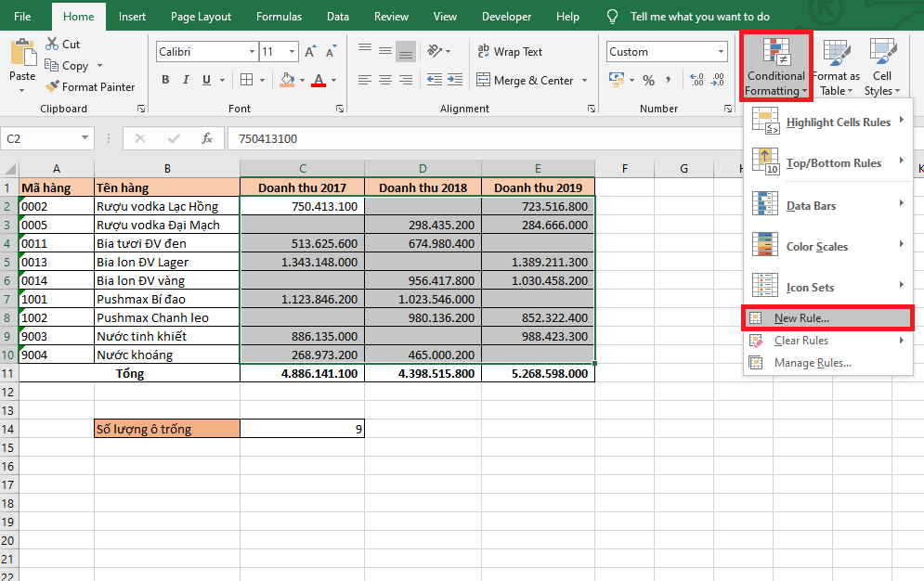Image resolution: width=924 pixels, height=581 pixels.
Task: Click the Cut scissors icon
Action: tap(50, 45)
